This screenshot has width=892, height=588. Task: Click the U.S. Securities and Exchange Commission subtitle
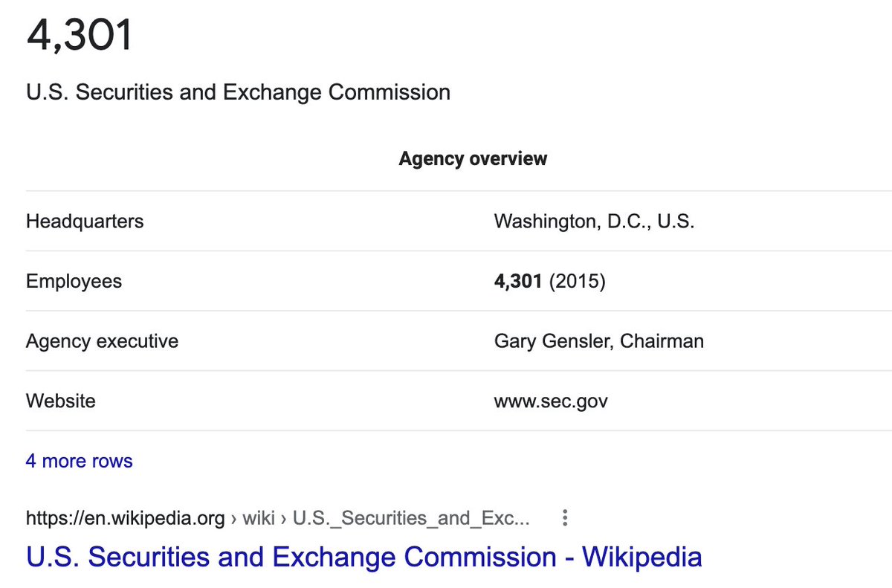[239, 92]
